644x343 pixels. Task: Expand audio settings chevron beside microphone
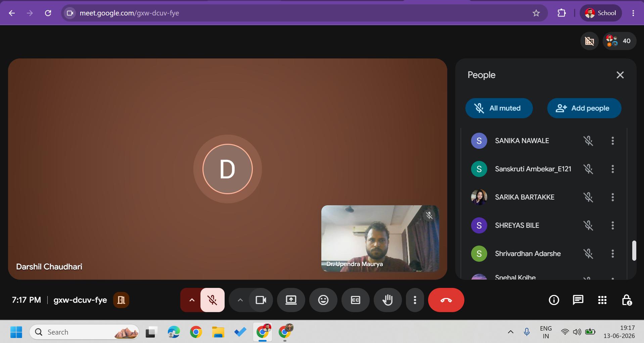[192, 300]
